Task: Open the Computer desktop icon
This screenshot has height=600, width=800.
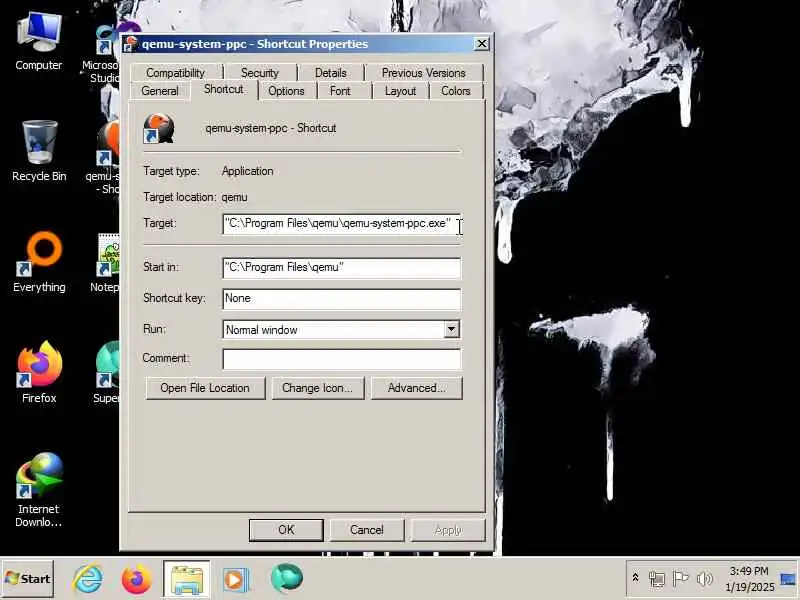Action: [39, 41]
